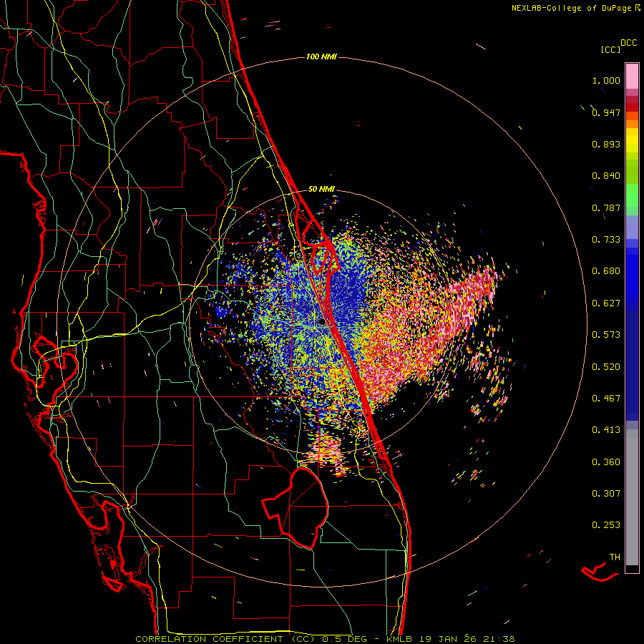
Task: Click the 0.307 legend value
Action: pyautogui.click(x=606, y=494)
